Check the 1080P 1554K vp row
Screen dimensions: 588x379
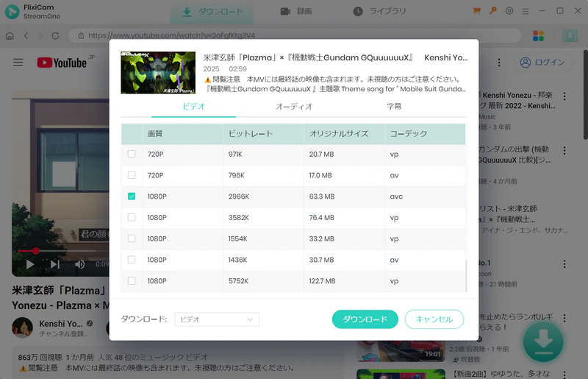click(x=132, y=238)
